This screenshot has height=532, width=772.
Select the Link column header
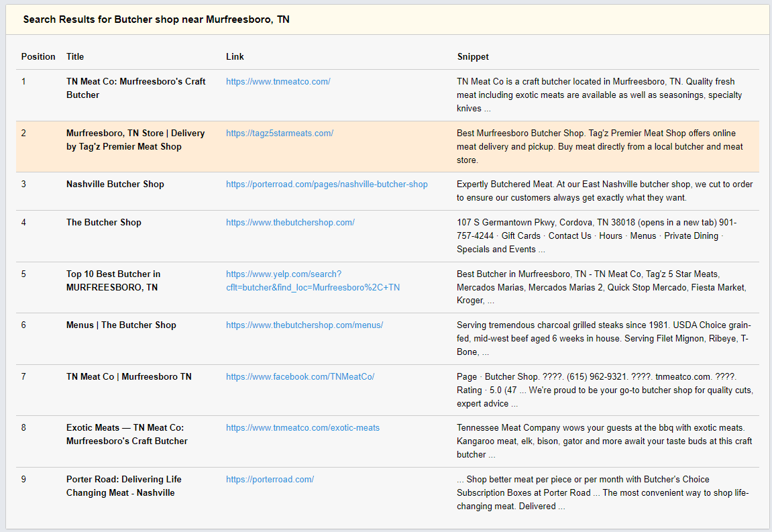[235, 57]
